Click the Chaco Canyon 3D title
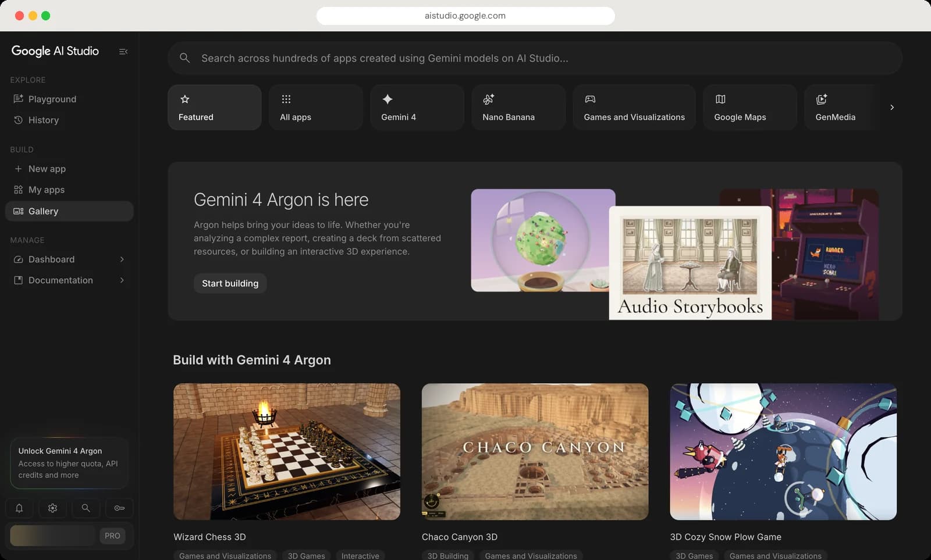Image resolution: width=931 pixels, height=560 pixels. [460, 537]
